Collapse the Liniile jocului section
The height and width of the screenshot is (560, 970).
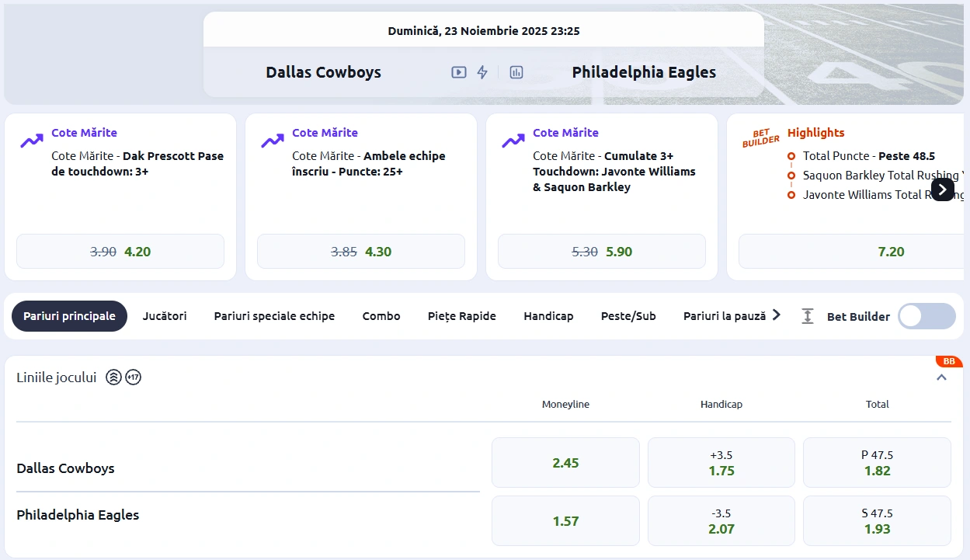(x=941, y=377)
